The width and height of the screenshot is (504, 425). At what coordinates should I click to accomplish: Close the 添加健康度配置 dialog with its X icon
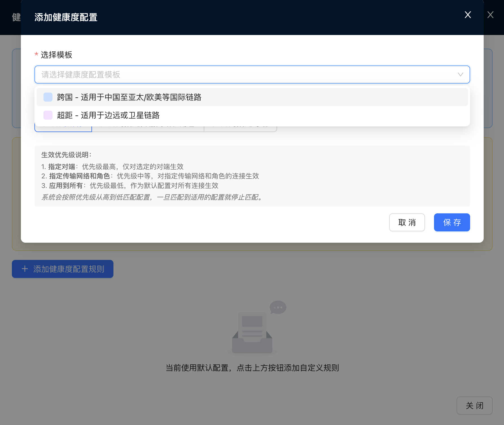(468, 15)
